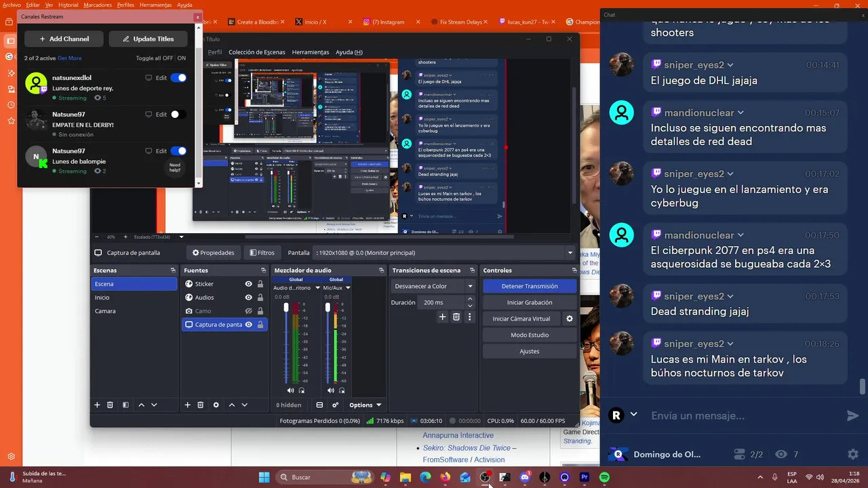Select Inicio scene in Escenas list

(x=134, y=298)
